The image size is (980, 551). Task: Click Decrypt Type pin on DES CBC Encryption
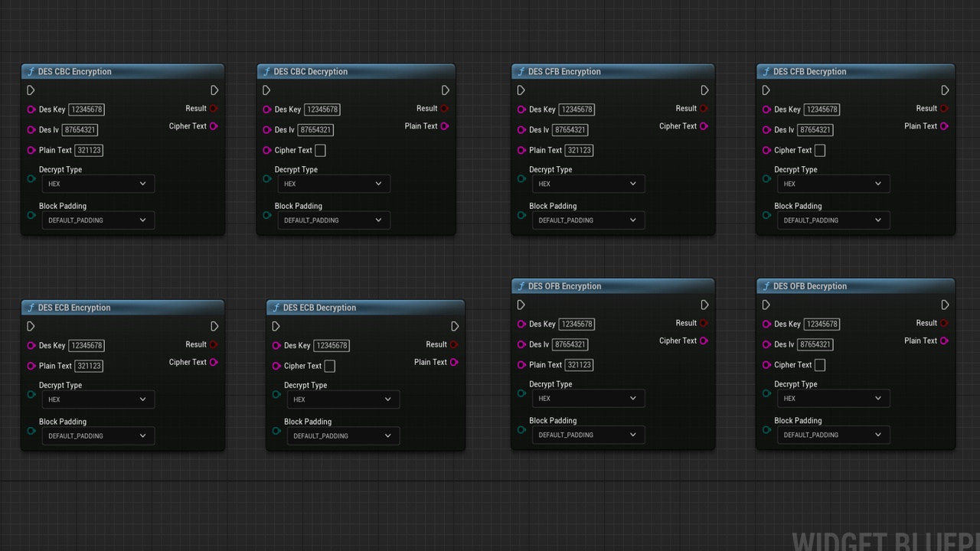(31, 179)
